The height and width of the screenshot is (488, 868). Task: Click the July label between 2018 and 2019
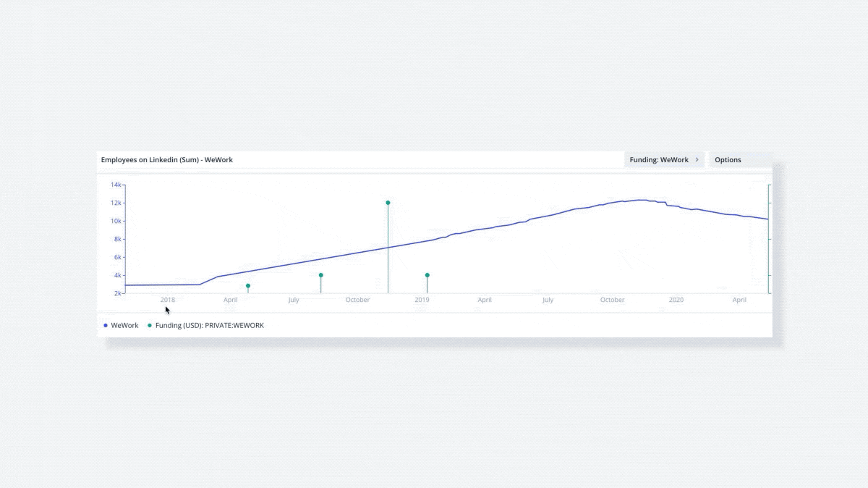(293, 300)
